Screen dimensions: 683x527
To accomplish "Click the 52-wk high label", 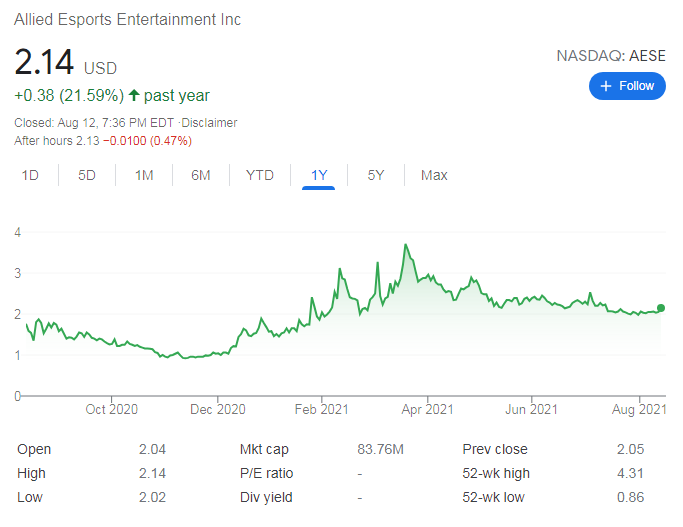I will coord(496,473).
